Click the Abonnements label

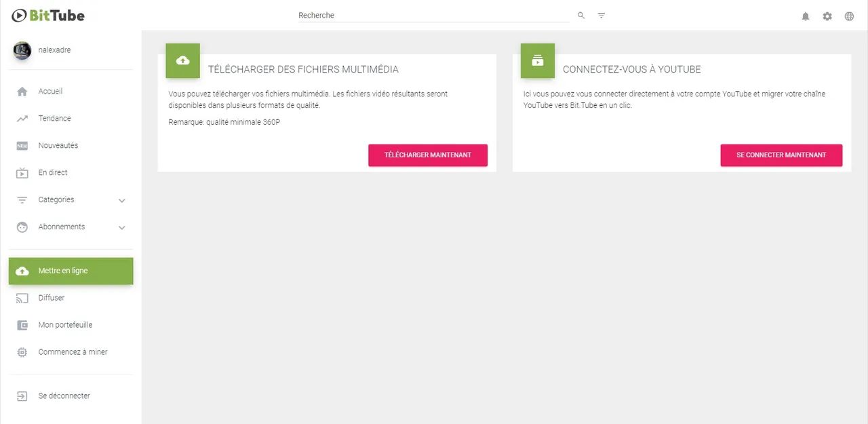pos(62,227)
